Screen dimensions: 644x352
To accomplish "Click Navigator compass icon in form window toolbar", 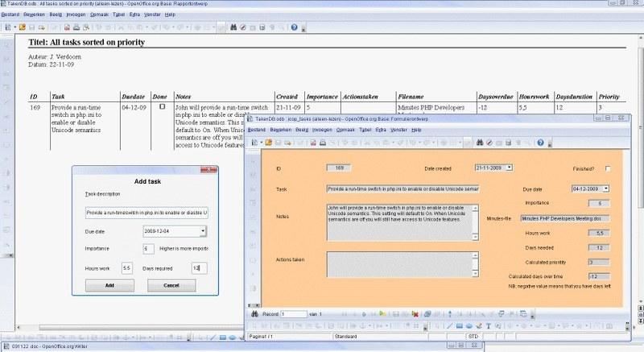I will pyautogui.click(x=489, y=143).
